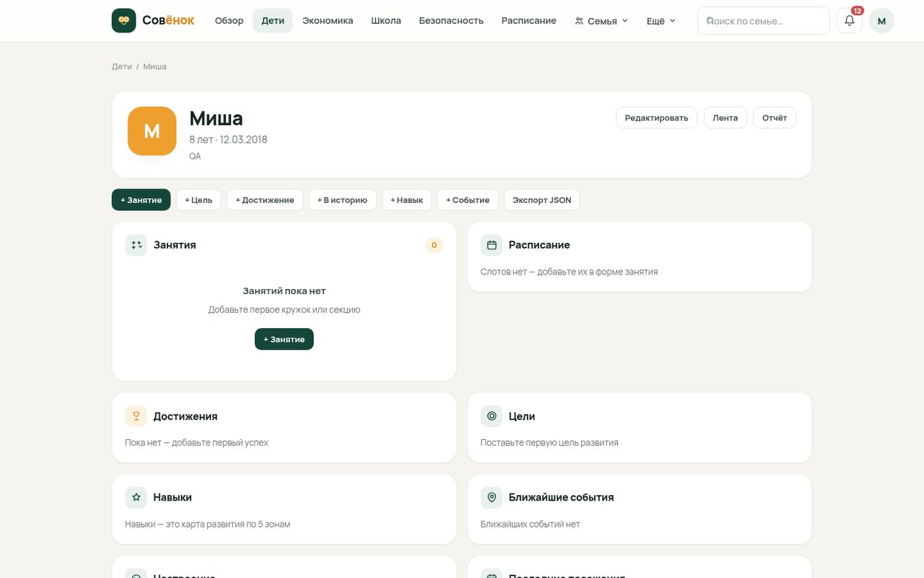The height and width of the screenshot is (578, 924).
Task: Click + Занятие inside the Занятия card
Action: click(284, 339)
